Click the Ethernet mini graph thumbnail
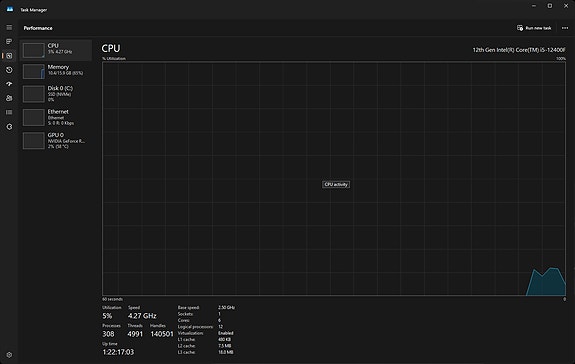This screenshot has height=364, width=575. (34, 117)
